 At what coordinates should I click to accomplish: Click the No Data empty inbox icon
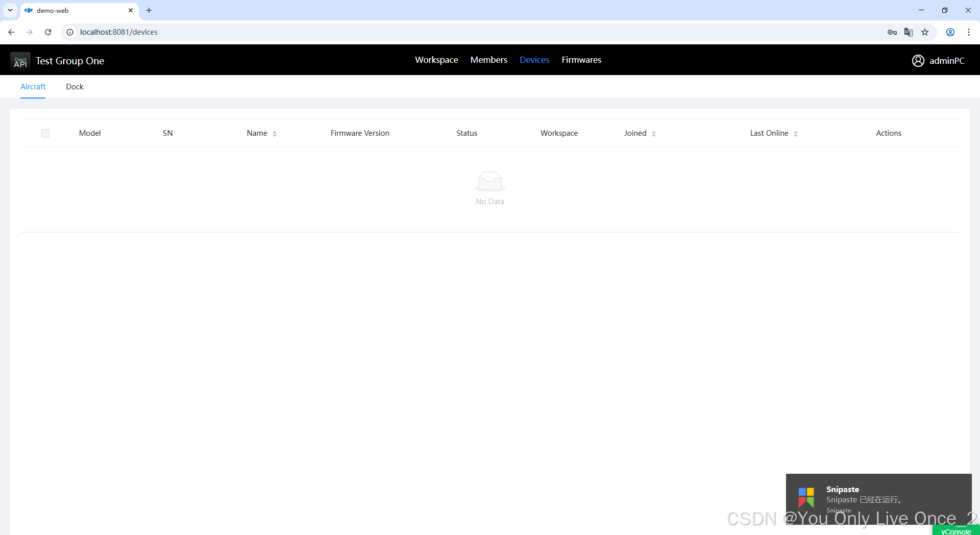click(x=490, y=181)
